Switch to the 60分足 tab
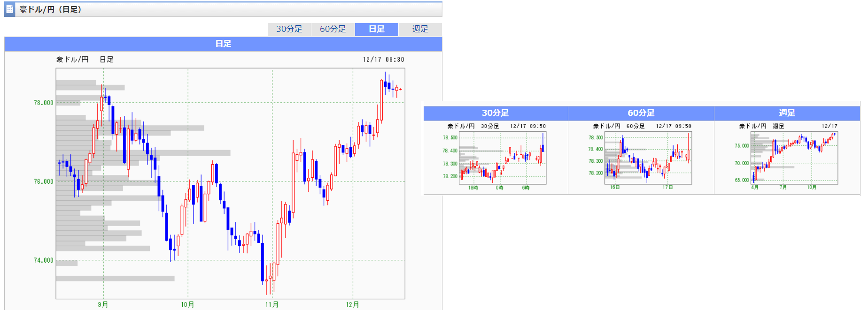Viewport: 868px width, 310px height. (x=333, y=29)
